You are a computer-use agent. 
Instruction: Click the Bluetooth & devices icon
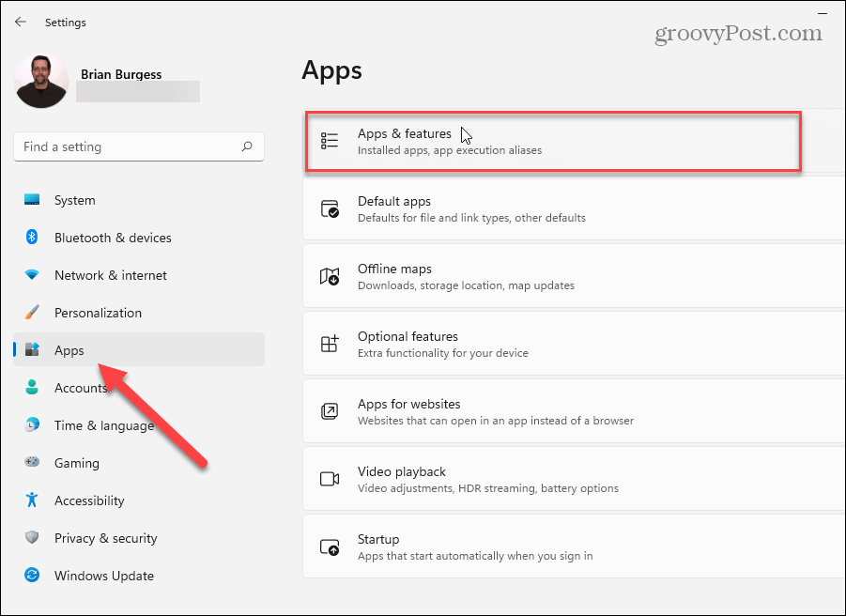[32, 238]
